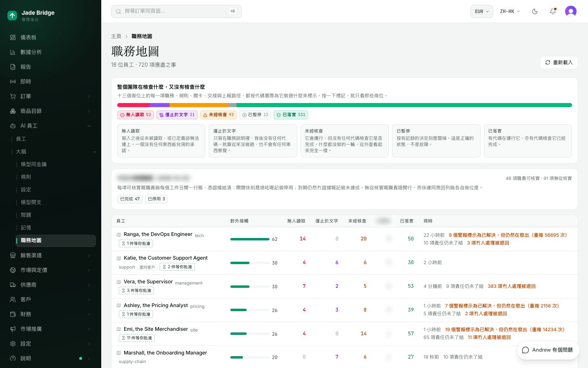Go to 即時 live view
Viewport: 588px width, 368px height.
click(x=51, y=81)
